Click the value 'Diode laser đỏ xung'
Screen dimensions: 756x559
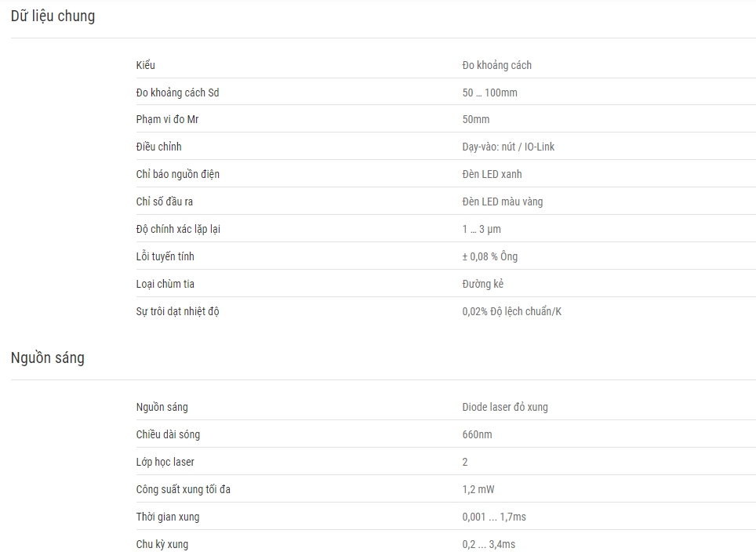[505, 407]
